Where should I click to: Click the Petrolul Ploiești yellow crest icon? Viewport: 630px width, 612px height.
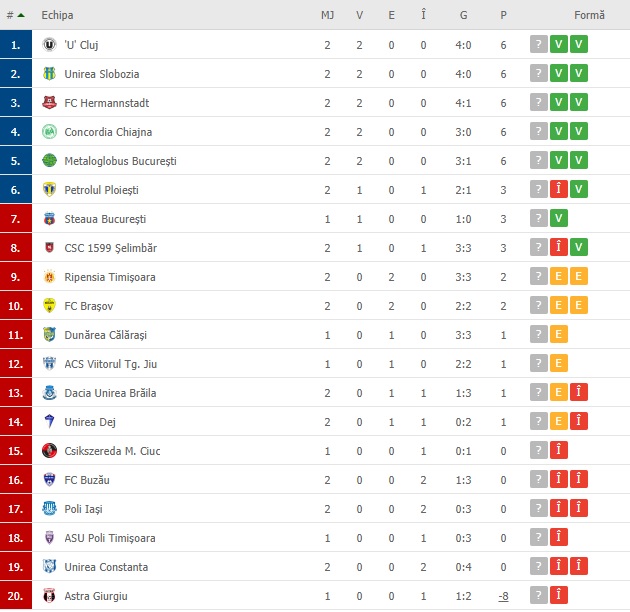click(x=49, y=189)
